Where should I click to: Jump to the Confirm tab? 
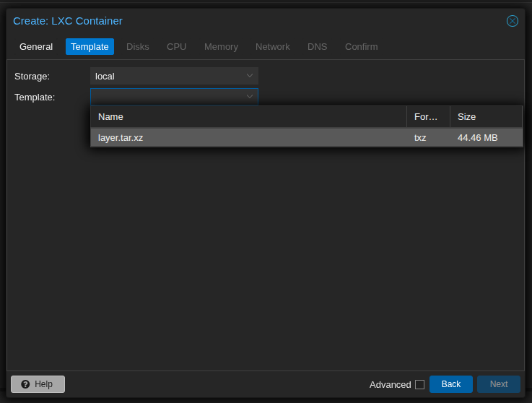pyautogui.click(x=361, y=47)
